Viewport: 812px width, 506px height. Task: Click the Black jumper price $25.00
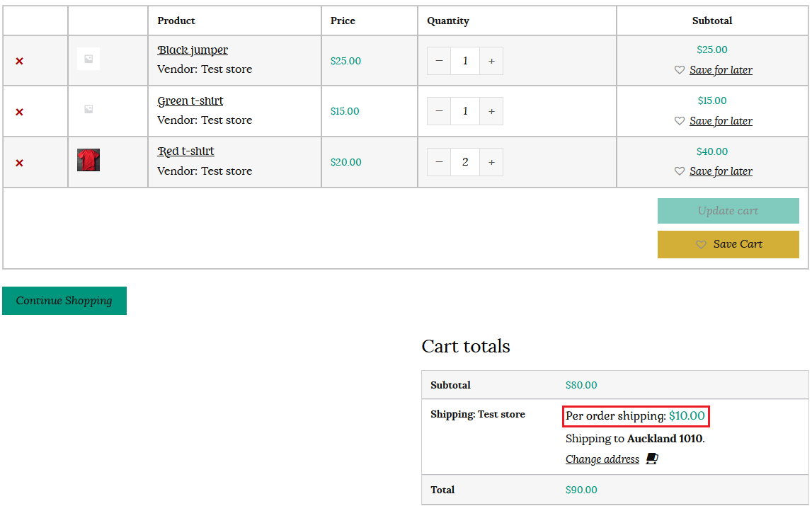(345, 61)
